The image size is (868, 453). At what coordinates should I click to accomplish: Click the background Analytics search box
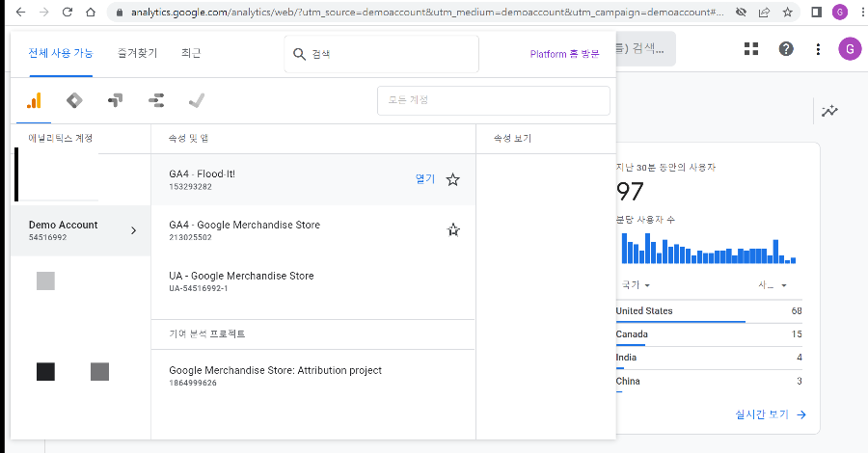click(645, 49)
